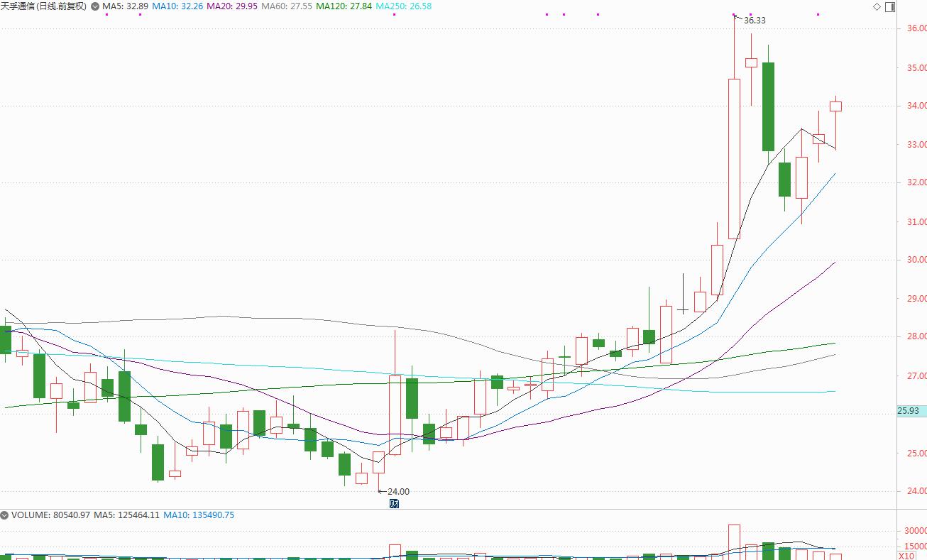Click the 36.00 price axis label
927x560 pixels.
click(x=916, y=28)
